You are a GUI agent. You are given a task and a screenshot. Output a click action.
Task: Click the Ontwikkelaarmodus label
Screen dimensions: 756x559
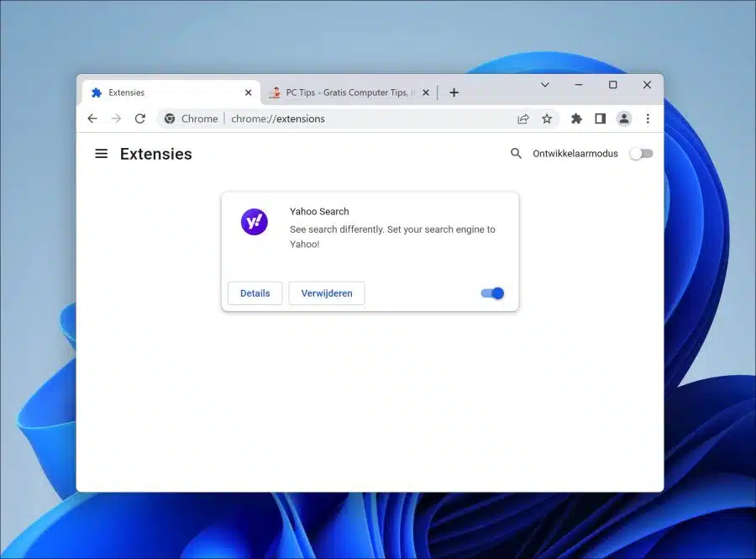[575, 154]
